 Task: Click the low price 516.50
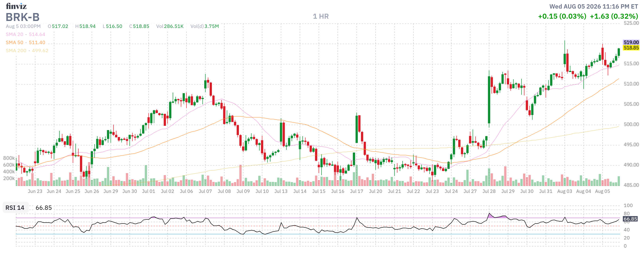114,26
